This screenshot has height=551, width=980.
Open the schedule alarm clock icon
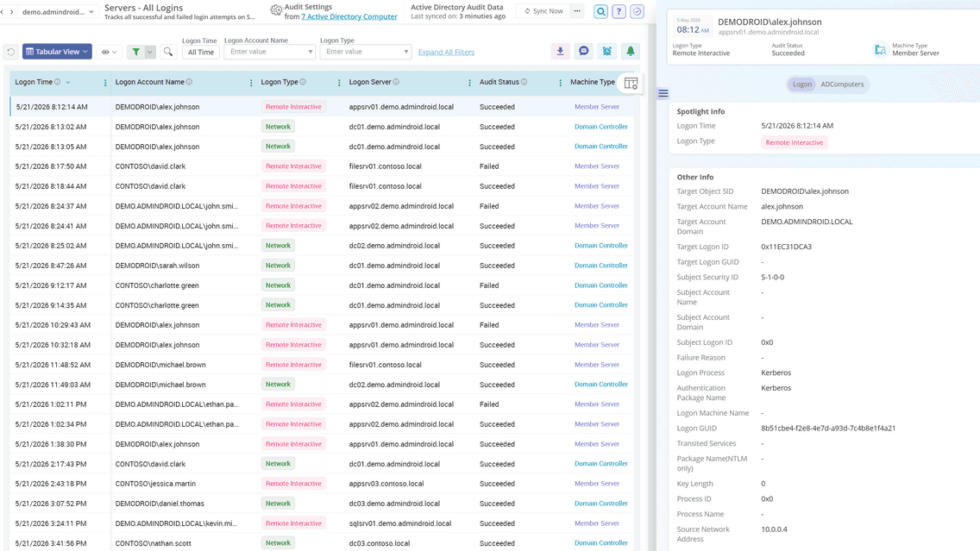(606, 51)
